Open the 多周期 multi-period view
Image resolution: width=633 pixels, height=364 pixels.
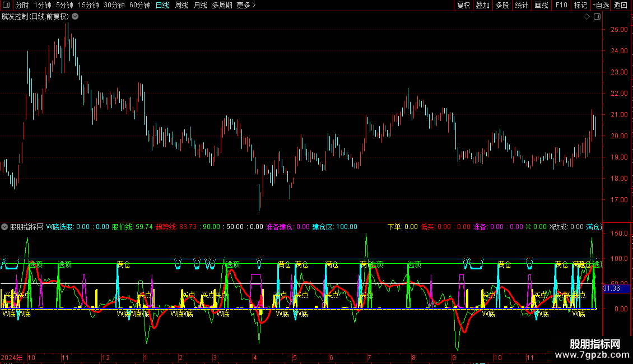(x=222, y=5)
